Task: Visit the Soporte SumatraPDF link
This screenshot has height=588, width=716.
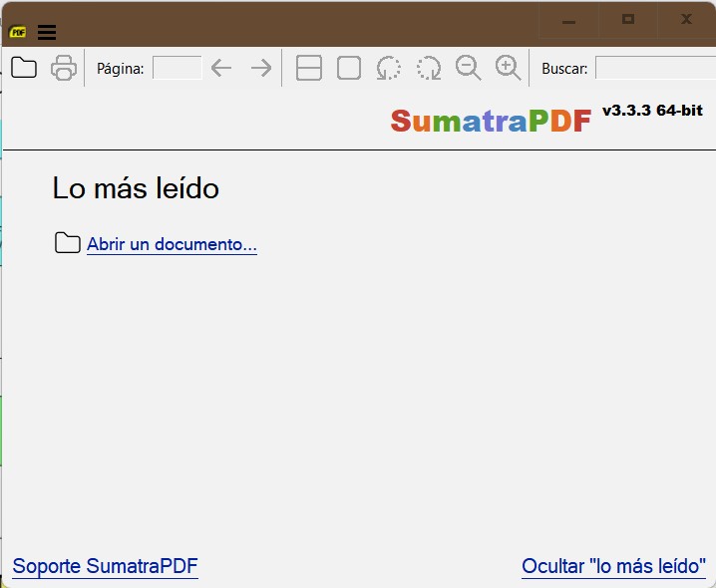Action: 105,566
